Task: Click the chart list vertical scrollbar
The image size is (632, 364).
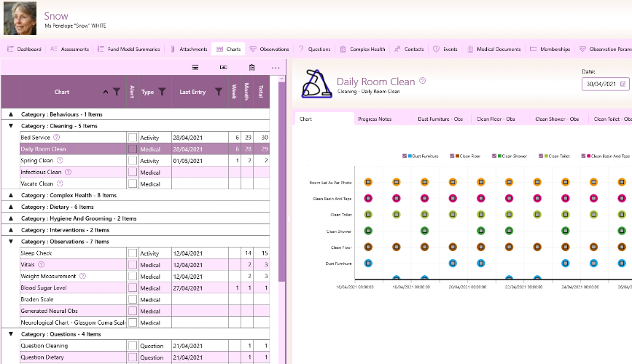Action: (282, 181)
